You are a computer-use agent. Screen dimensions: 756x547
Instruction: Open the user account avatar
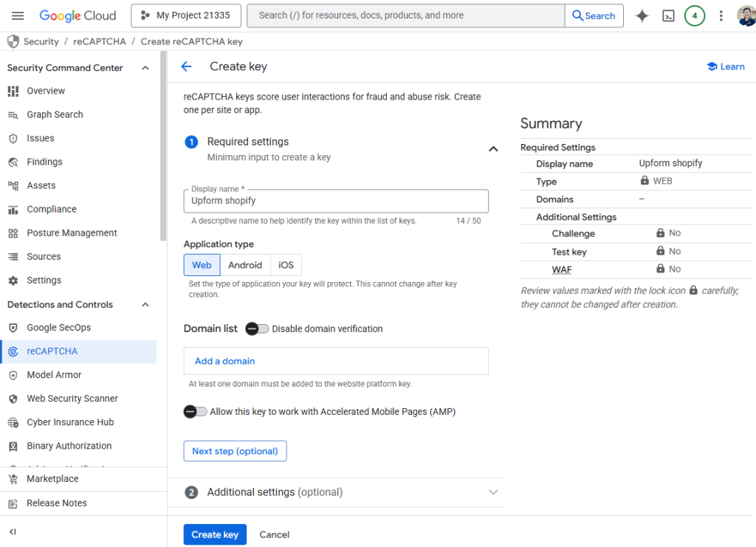746,16
